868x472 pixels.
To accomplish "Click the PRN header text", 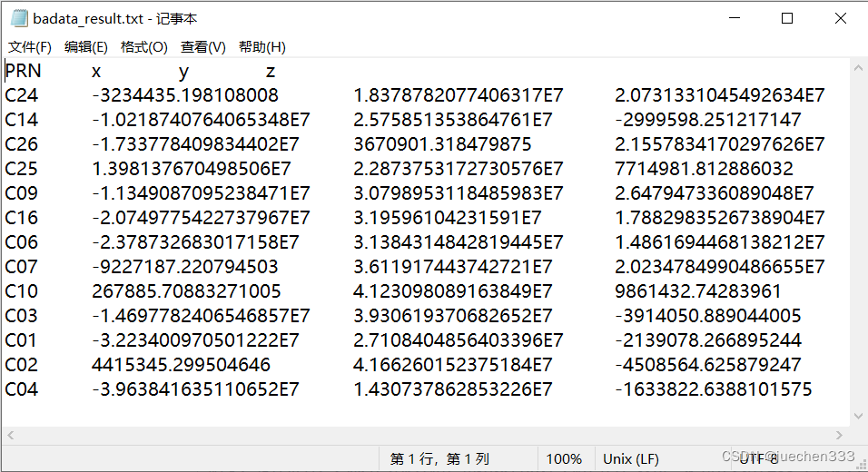I will point(24,71).
